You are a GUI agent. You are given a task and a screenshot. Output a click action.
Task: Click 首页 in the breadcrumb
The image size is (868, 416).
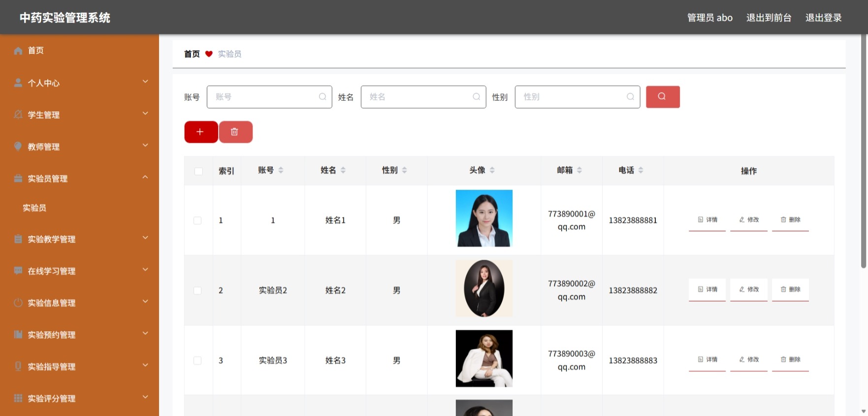pos(192,54)
